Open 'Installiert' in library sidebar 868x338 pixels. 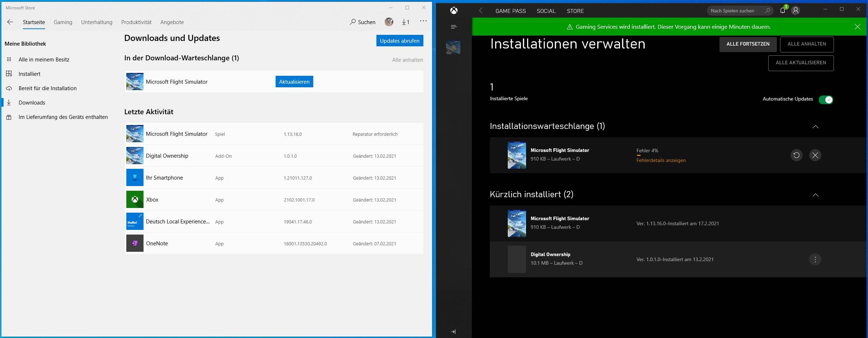click(x=29, y=74)
